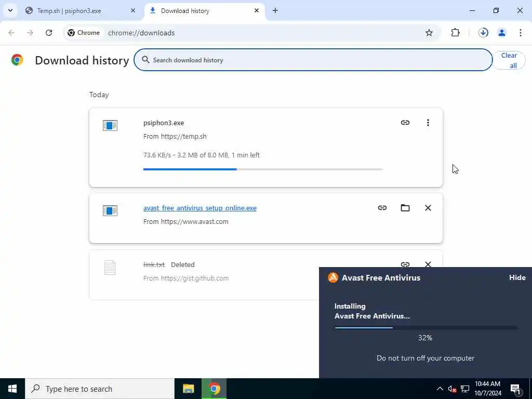532x399 pixels.
Task: Open Chrome profile avatar
Action: coord(502,33)
